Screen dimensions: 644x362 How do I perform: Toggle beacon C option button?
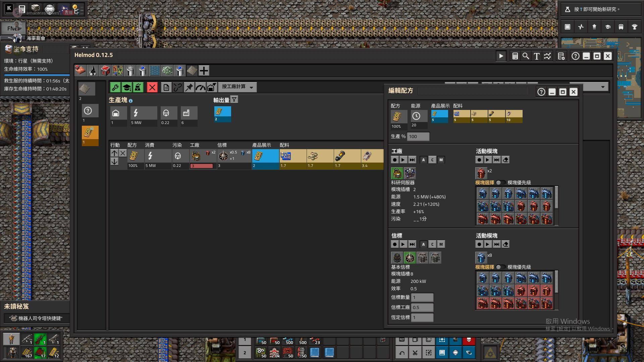(432, 244)
